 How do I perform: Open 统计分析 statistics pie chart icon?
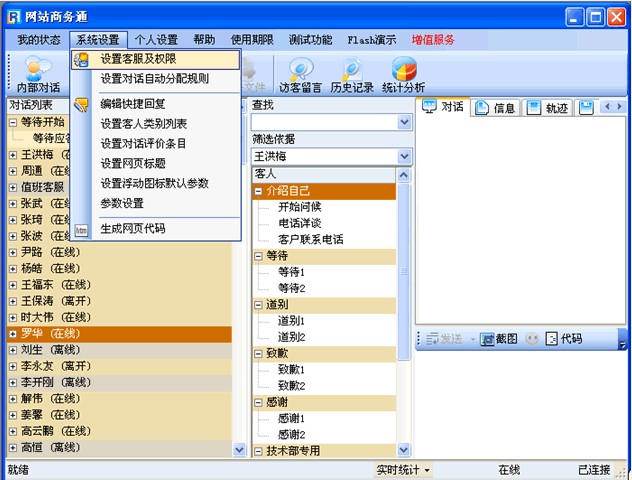pos(403,75)
